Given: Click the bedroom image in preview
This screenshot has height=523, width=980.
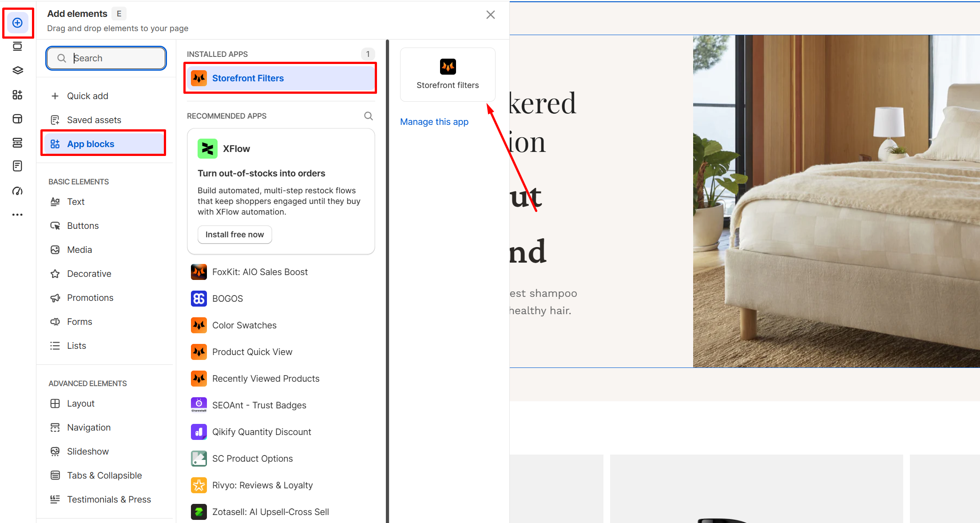Looking at the screenshot, I should pos(837,201).
